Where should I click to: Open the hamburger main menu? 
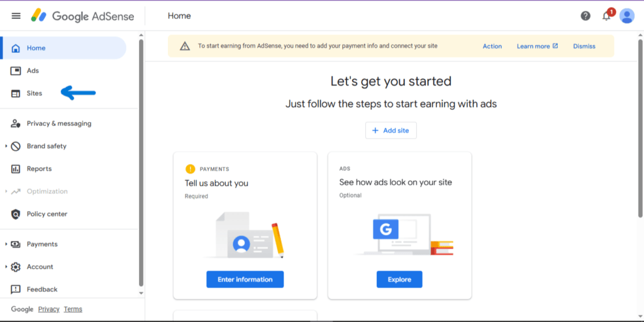tap(16, 16)
